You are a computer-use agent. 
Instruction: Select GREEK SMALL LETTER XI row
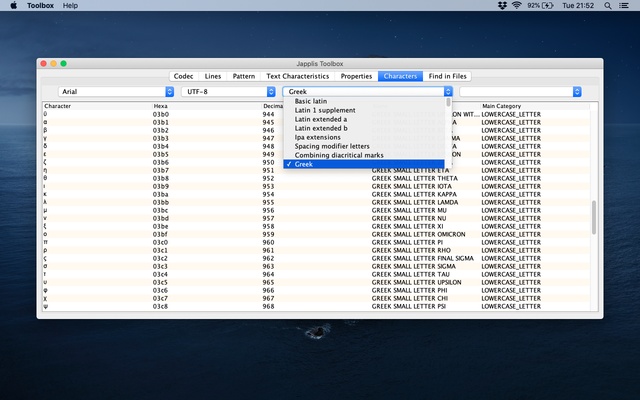(x=316, y=226)
